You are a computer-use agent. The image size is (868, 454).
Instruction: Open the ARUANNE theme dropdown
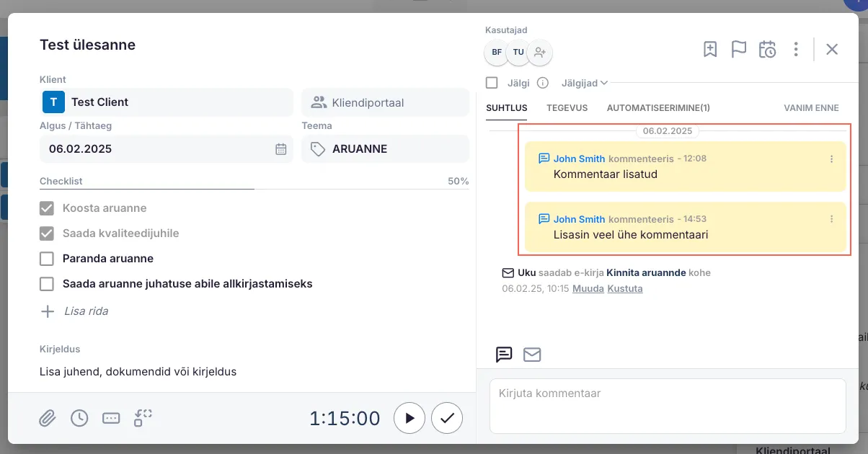385,149
